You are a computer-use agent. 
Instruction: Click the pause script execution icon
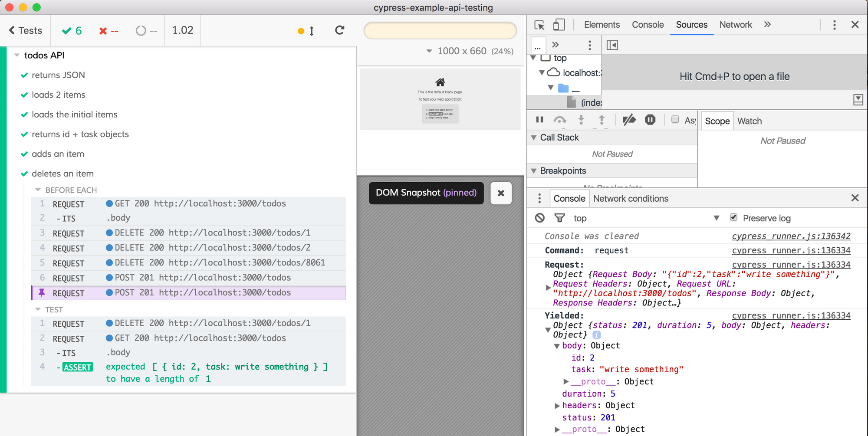[x=539, y=120]
